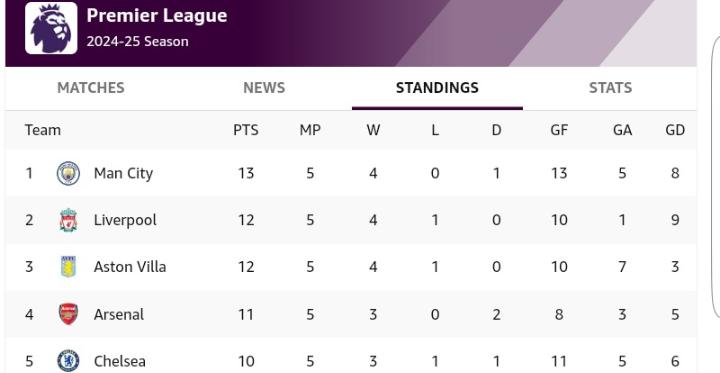Click the Arsenal club crest

(68, 314)
